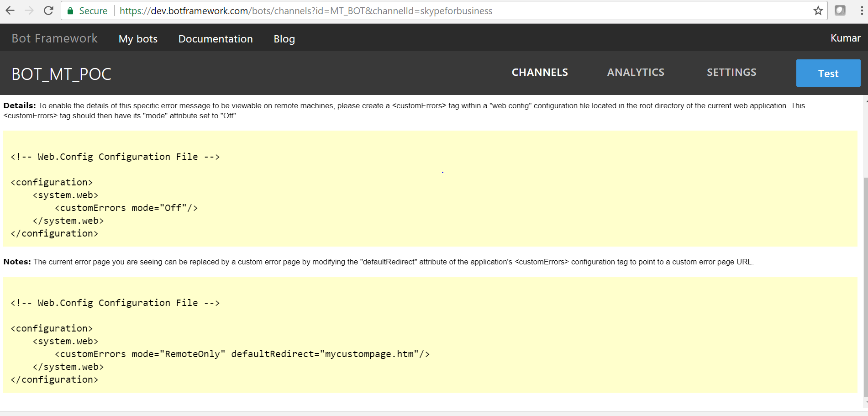Image resolution: width=868 pixels, height=416 pixels.
Task: Bookmark this page with the star icon
Action: [818, 10]
